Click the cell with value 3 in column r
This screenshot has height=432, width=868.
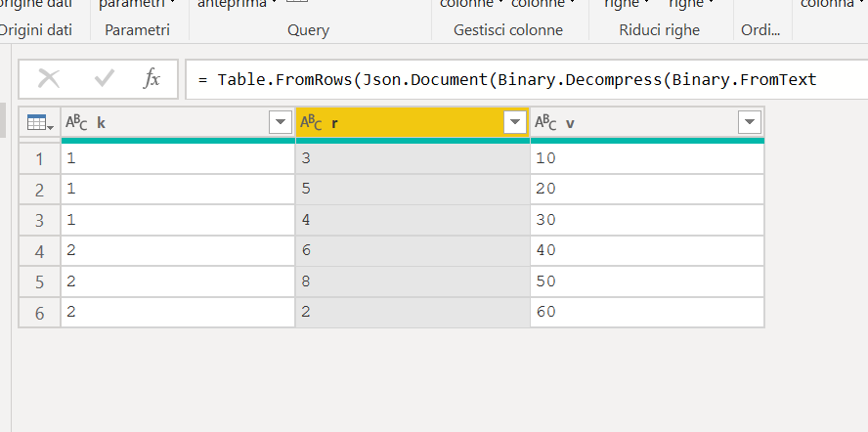point(412,159)
